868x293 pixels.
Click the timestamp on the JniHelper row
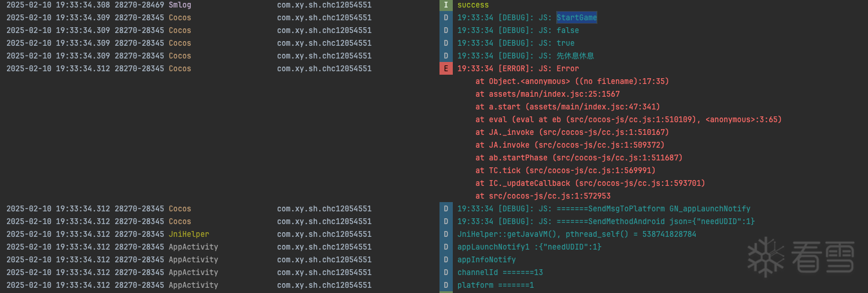(x=58, y=234)
